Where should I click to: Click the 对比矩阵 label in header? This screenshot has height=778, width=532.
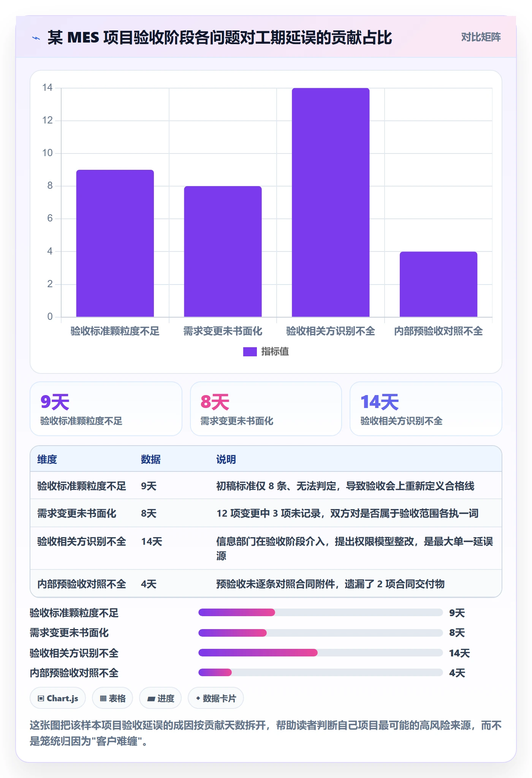pos(481,37)
